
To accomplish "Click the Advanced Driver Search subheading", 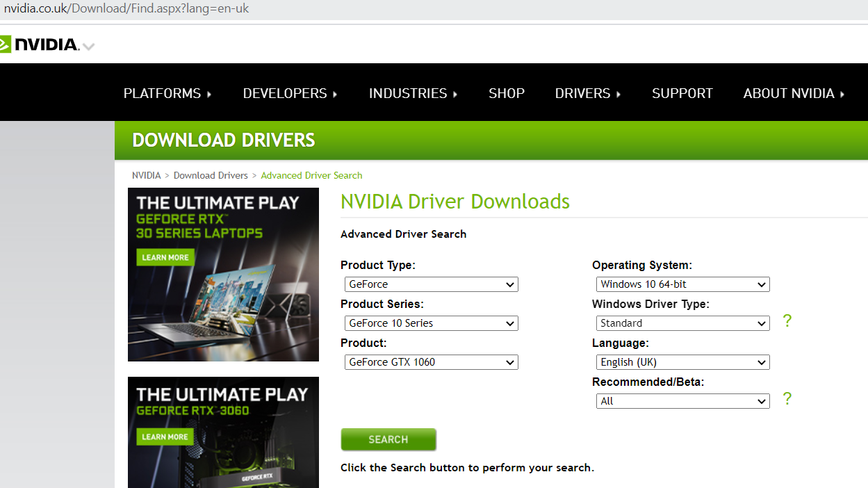I will [x=403, y=234].
